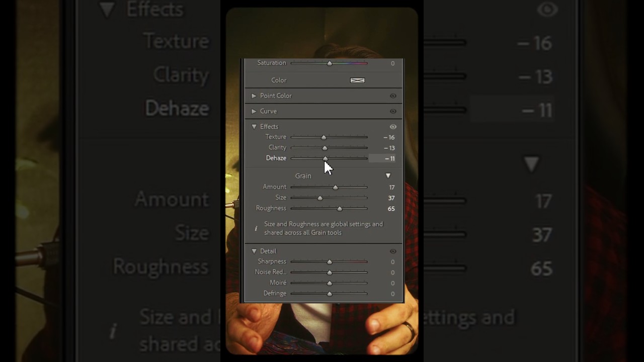Click the Noise Reduction slider handle
The image size is (644, 362).
[x=330, y=273]
